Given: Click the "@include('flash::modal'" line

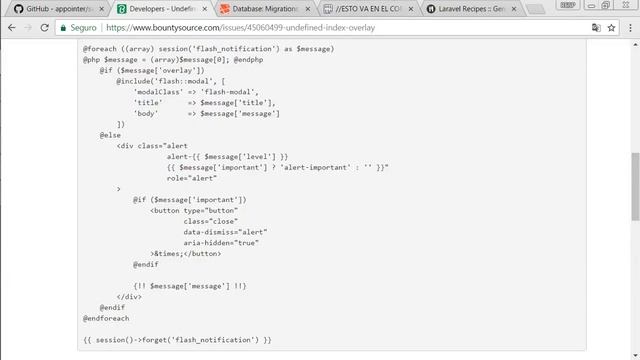Looking at the screenshot, I should click(x=171, y=81).
